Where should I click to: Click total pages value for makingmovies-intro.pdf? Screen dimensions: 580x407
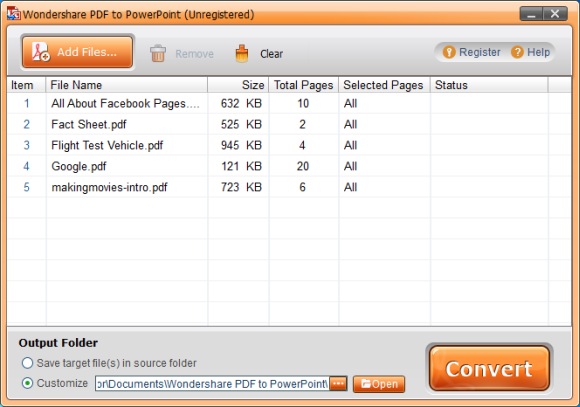(303, 187)
